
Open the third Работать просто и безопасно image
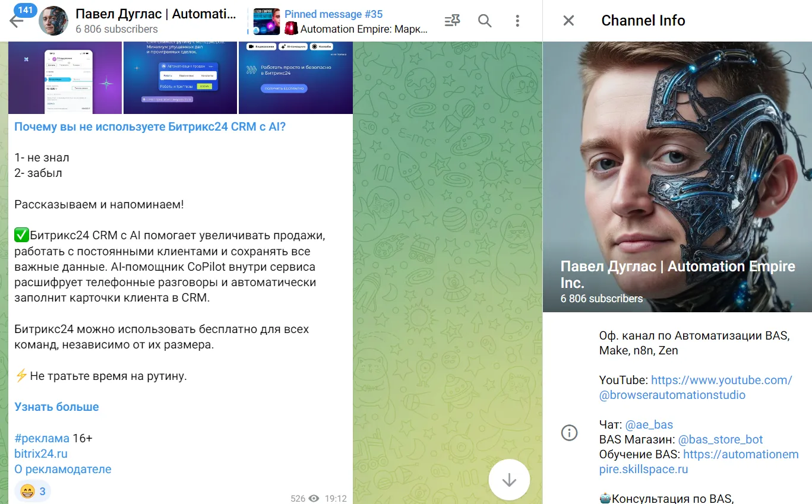tap(295, 77)
